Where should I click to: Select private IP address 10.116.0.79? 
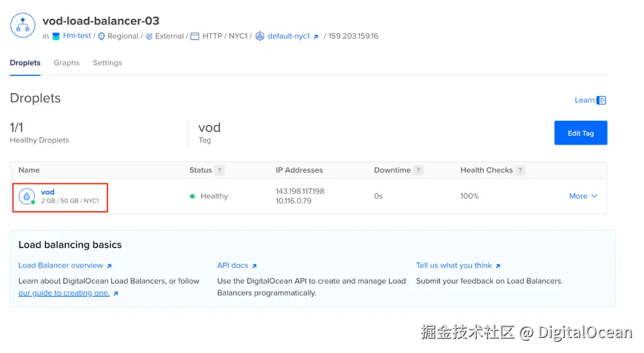click(x=293, y=201)
